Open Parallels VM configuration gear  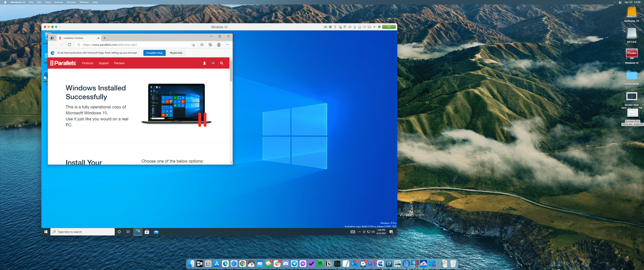(379, 27)
